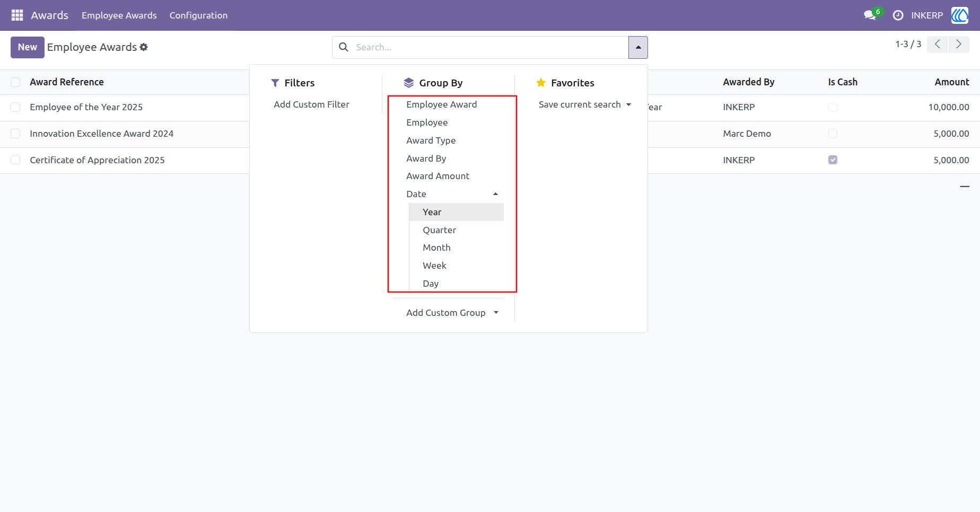Focus the Search input field
This screenshot has height=512, width=980.
pos(491,47)
